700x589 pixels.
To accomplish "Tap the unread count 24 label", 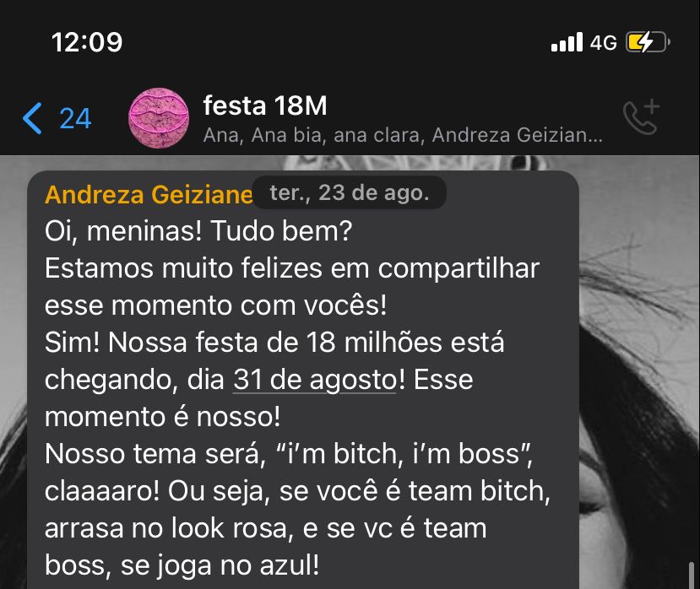I will [x=75, y=119].
